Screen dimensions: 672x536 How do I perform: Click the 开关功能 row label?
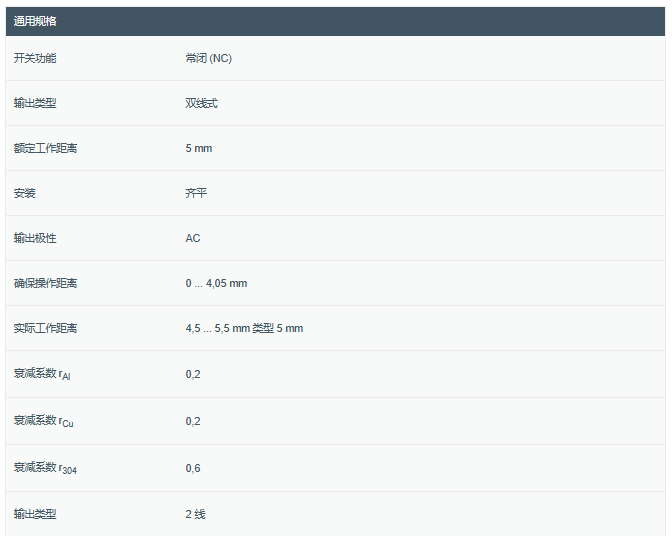(35, 58)
